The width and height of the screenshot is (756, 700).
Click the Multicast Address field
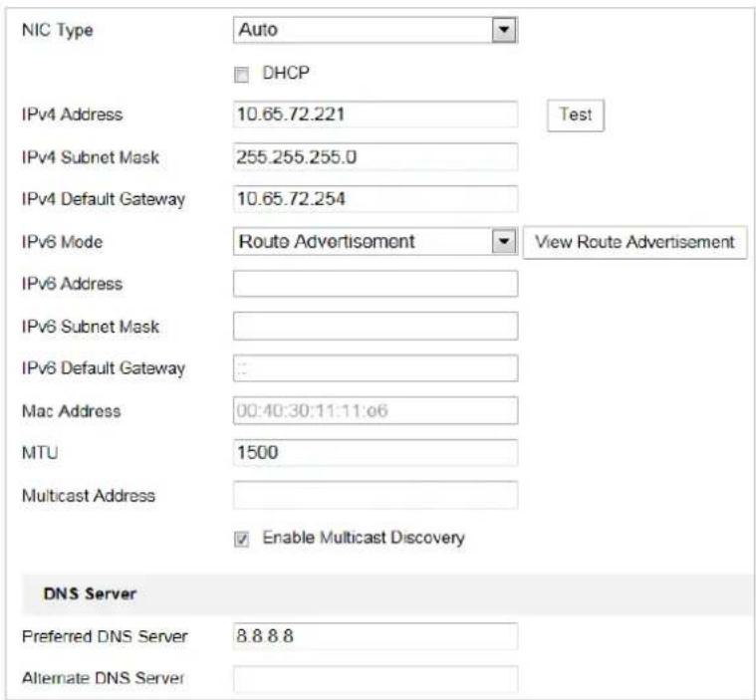pyautogui.click(x=376, y=495)
